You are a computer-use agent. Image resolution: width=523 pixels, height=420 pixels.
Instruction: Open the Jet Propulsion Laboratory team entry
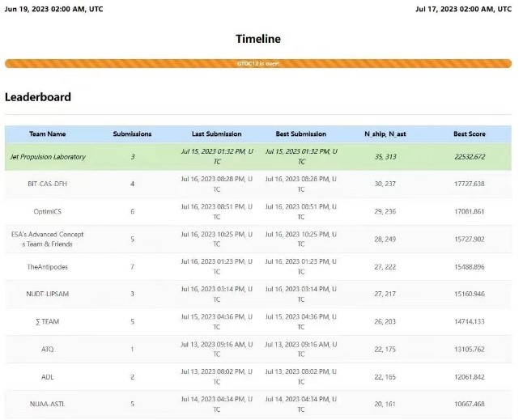coord(47,156)
